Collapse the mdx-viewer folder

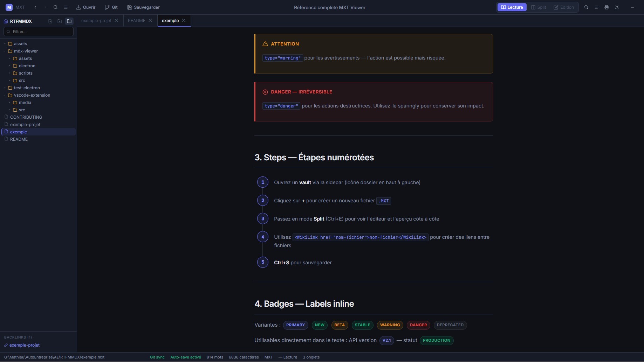[39, 51]
